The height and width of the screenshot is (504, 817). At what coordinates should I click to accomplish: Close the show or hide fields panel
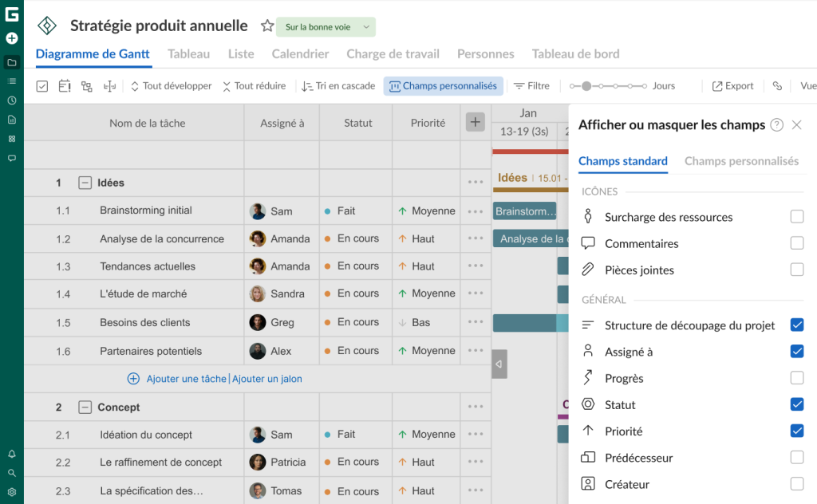[797, 125]
